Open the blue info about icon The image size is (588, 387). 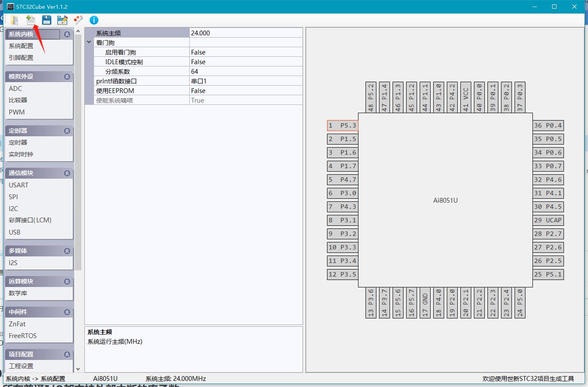coord(94,20)
